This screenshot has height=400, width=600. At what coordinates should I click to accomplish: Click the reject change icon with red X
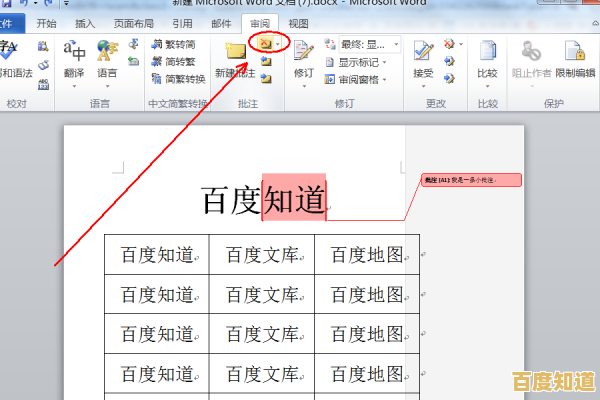pyautogui.click(x=449, y=44)
